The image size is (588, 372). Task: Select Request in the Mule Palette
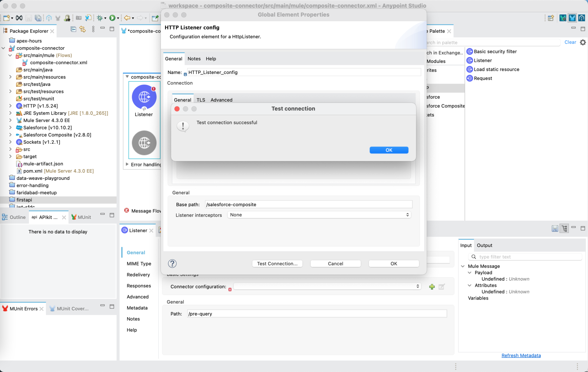[483, 78]
